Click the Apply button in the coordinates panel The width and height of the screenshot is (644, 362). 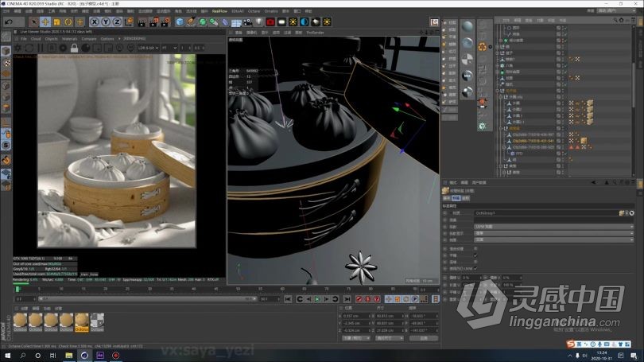[424, 338]
